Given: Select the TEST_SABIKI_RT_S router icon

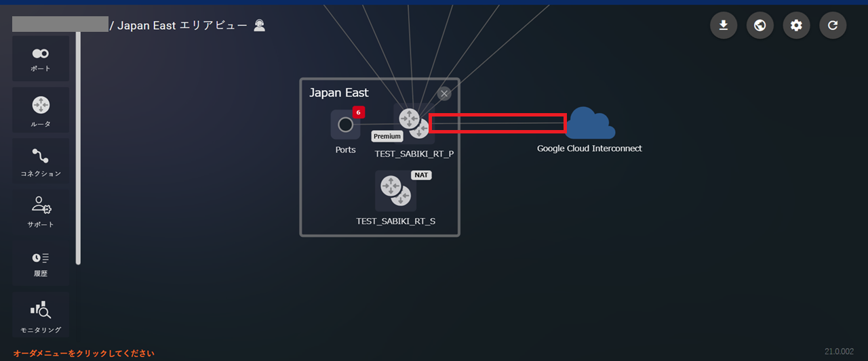Looking at the screenshot, I should point(395,190).
